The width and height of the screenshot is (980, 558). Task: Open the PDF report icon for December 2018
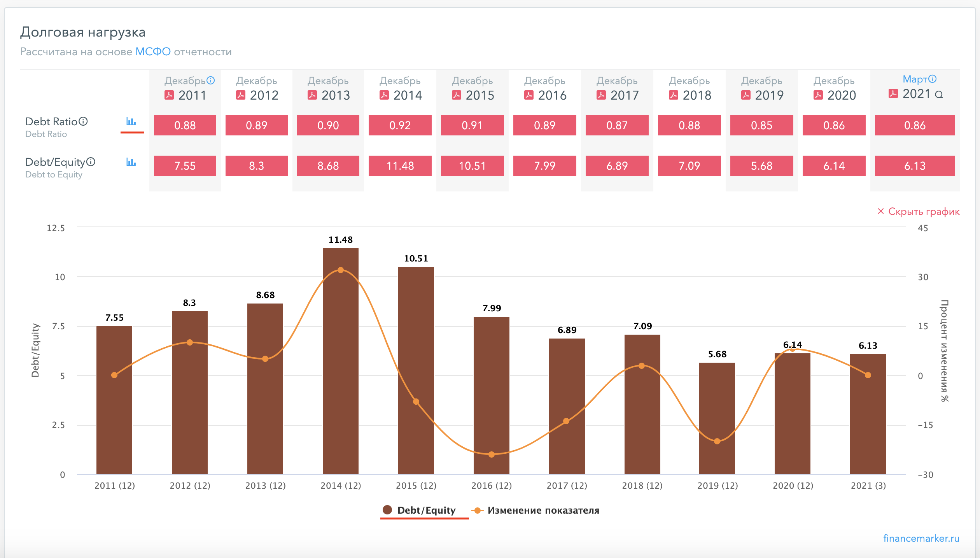[x=674, y=95]
